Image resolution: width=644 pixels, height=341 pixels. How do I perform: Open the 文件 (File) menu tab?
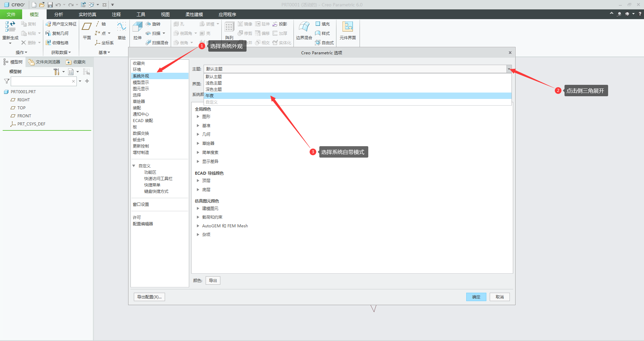[x=11, y=14]
